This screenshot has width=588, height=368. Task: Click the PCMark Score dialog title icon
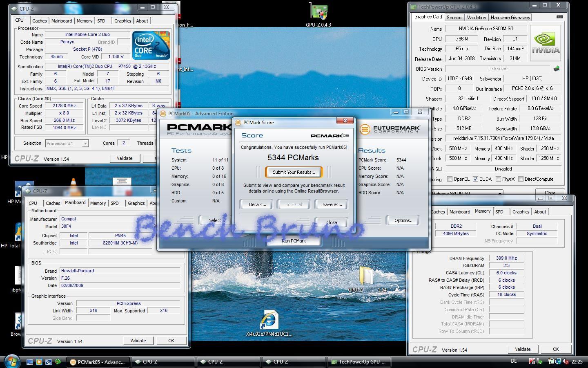[x=238, y=122]
